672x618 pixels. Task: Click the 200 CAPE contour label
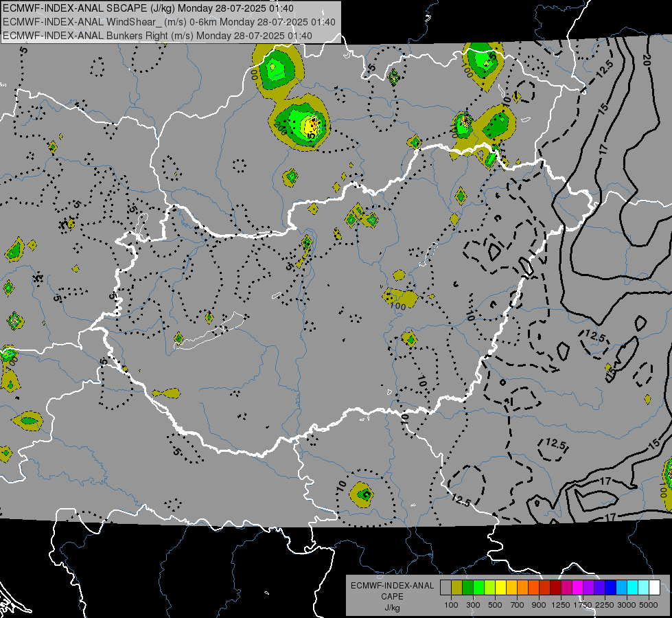281,127
